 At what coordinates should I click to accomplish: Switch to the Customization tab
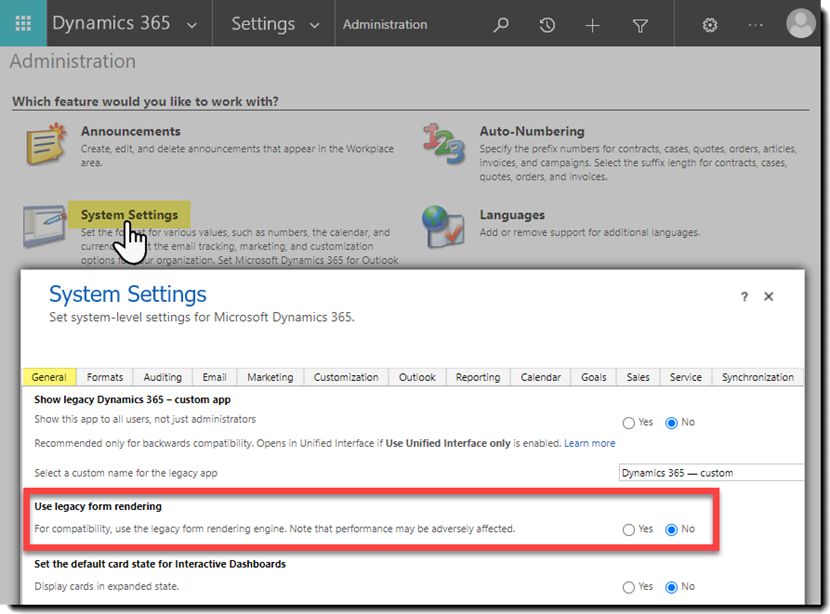[346, 377]
